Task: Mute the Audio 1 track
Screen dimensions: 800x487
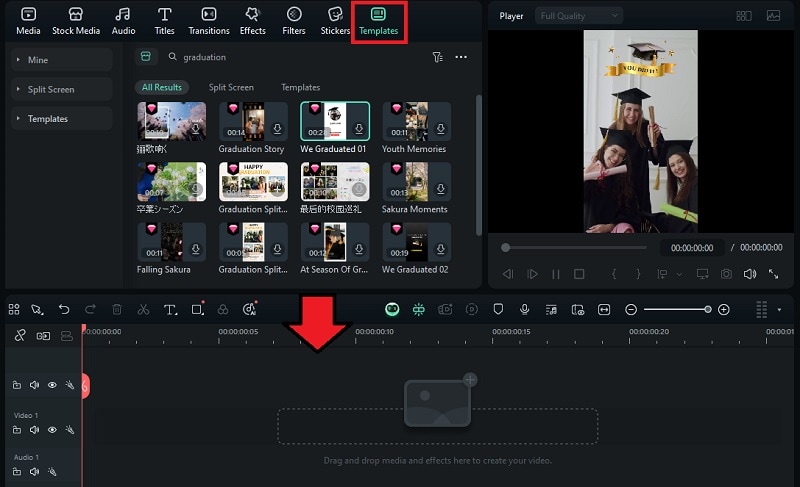Action: (x=34, y=472)
